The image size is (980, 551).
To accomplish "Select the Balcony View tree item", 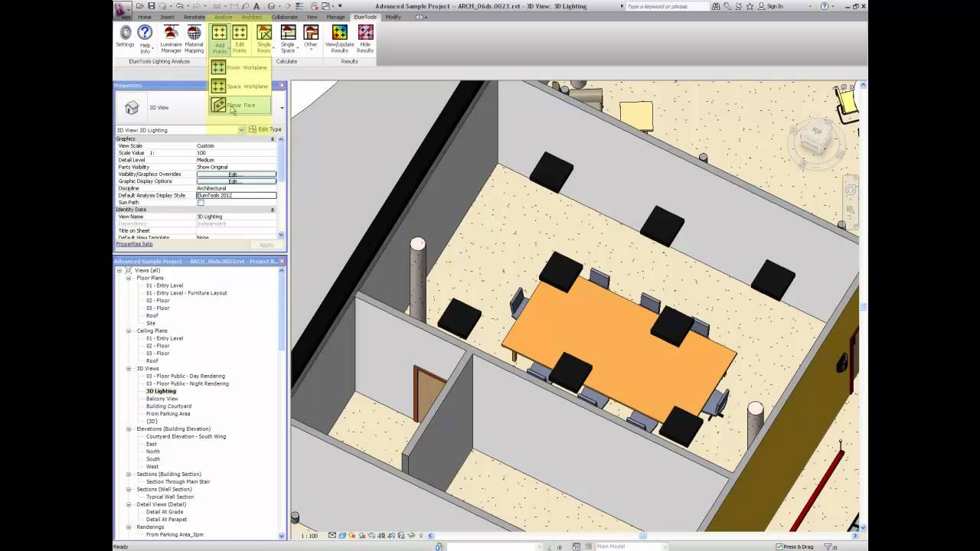I will point(162,399).
